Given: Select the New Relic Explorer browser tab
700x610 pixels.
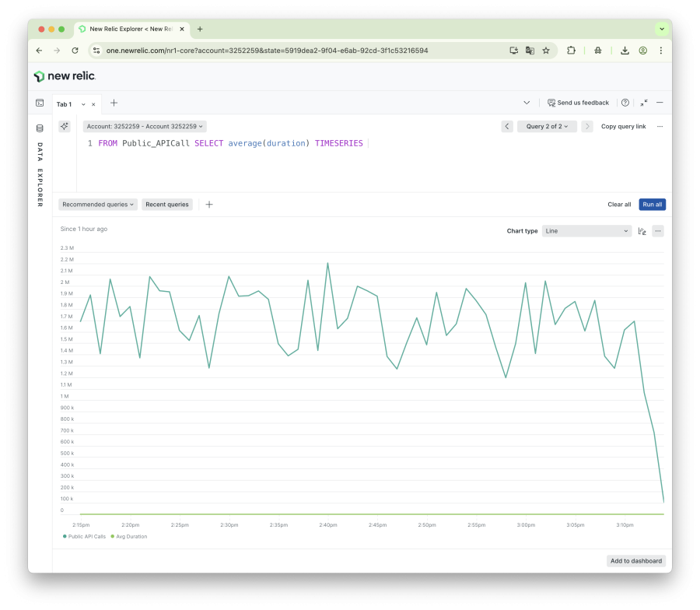Looking at the screenshot, I should pyautogui.click(x=131, y=29).
